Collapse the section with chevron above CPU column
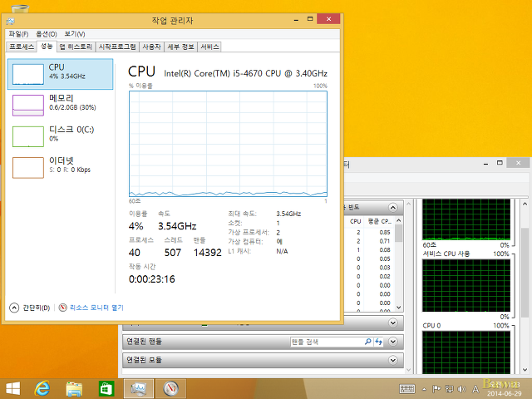Viewport: 532px width, 399px height. click(x=393, y=207)
